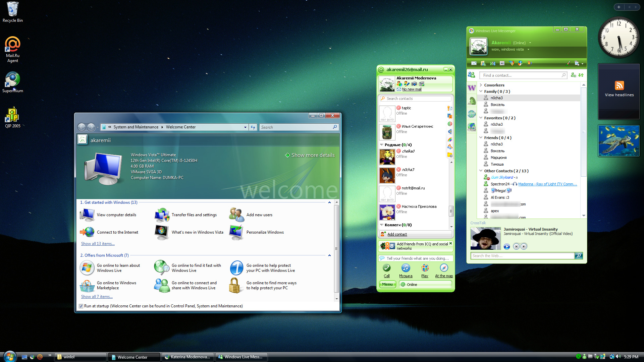Open the Online status dropdown in Mail.Ru Agent

coord(426,284)
